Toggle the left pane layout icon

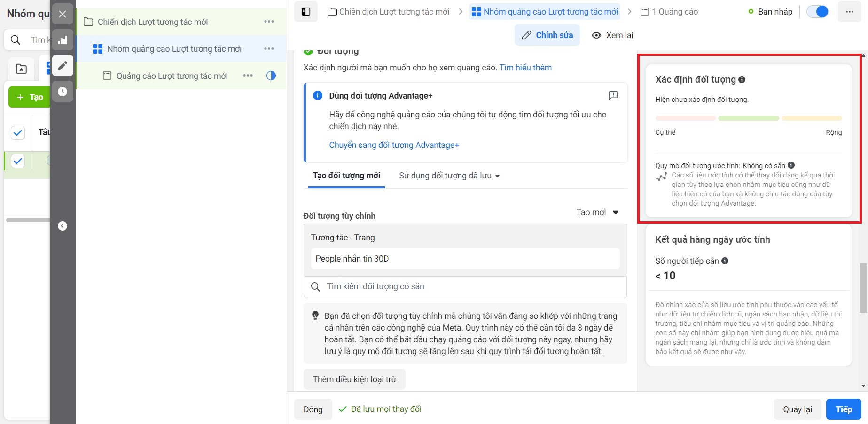click(306, 12)
